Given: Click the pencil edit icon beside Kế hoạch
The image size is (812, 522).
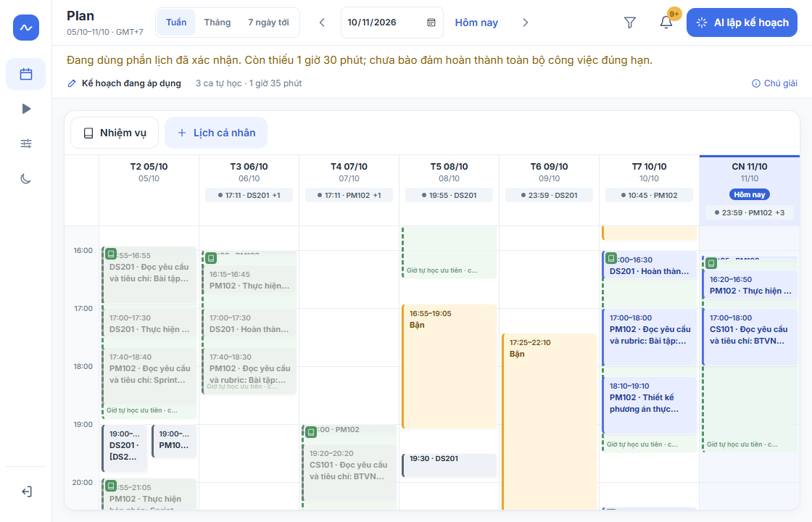Looking at the screenshot, I should coord(72,83).
